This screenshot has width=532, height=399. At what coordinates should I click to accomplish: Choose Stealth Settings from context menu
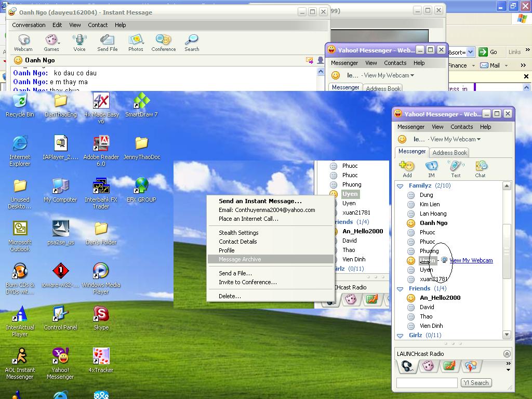coord(270,233)
